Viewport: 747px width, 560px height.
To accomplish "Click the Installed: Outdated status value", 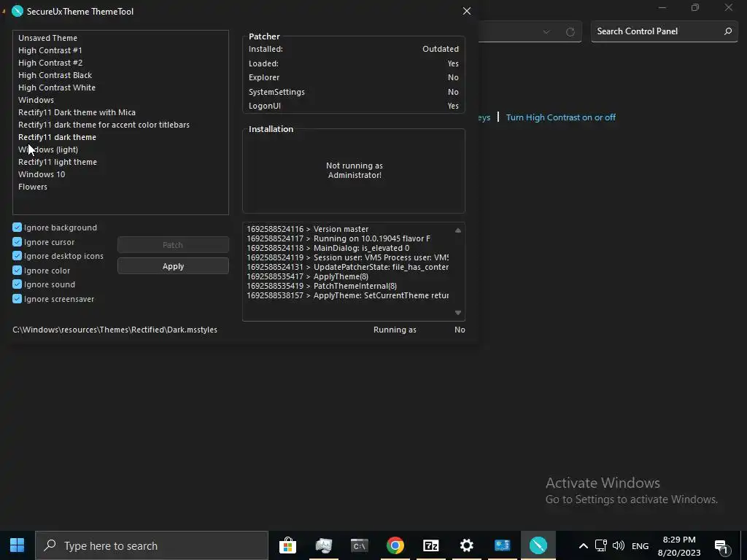I will click(440, 49).
